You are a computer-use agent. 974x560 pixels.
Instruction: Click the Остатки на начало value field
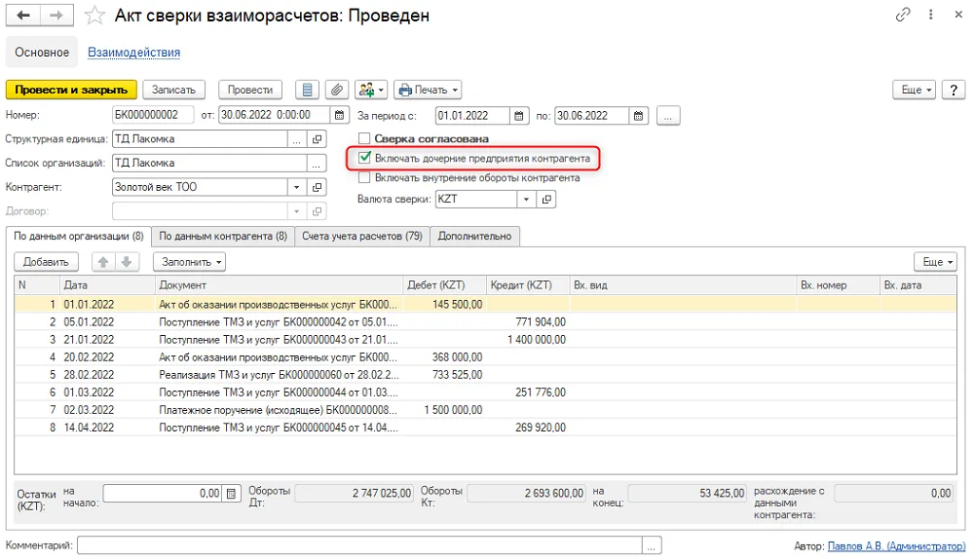[163, 494]
